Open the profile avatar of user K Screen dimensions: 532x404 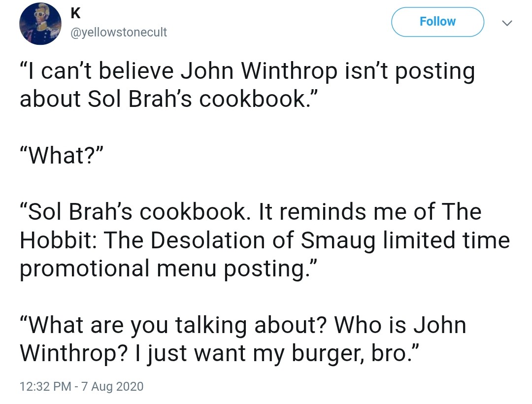pyautogui.click(x=40, y=24)
